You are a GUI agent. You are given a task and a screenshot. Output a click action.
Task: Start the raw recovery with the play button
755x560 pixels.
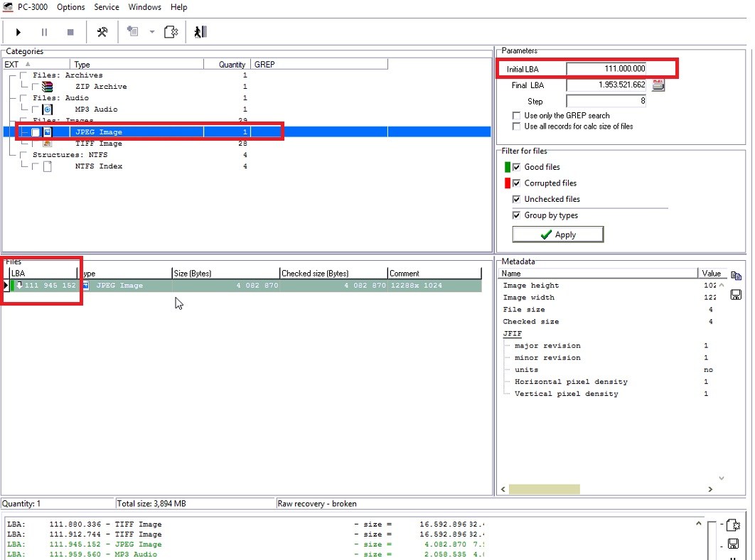[x=18, y=32]
